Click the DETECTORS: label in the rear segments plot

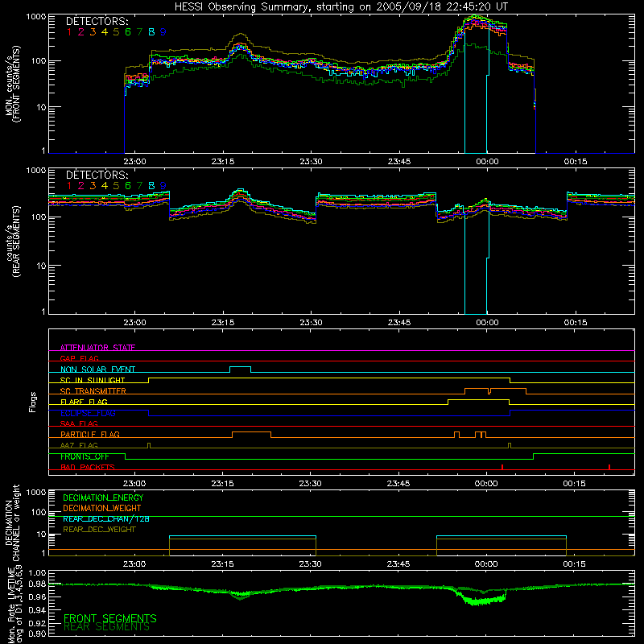97,175
